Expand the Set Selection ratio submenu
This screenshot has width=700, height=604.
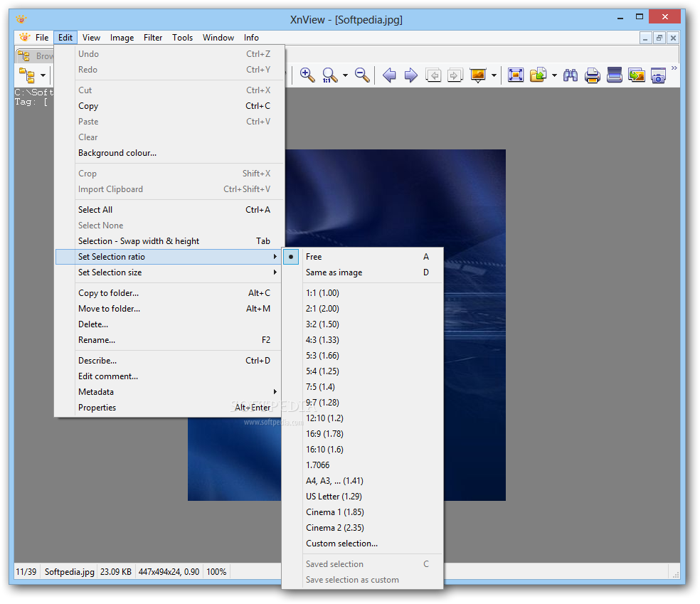click(x=169, y=257)
